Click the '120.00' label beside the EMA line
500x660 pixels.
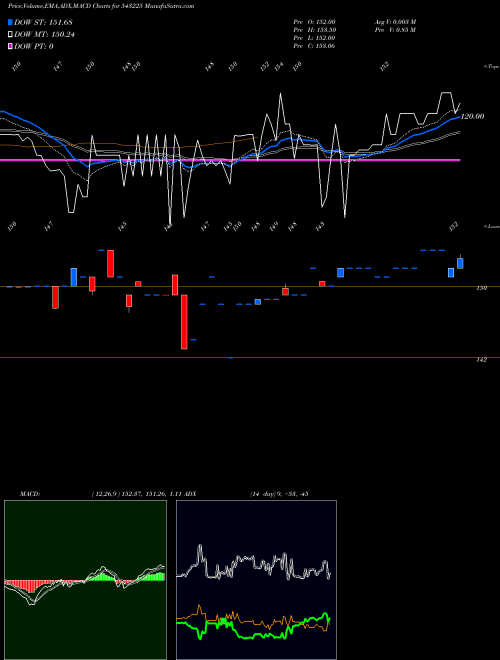pyautogui.click(x=472, y=116)
